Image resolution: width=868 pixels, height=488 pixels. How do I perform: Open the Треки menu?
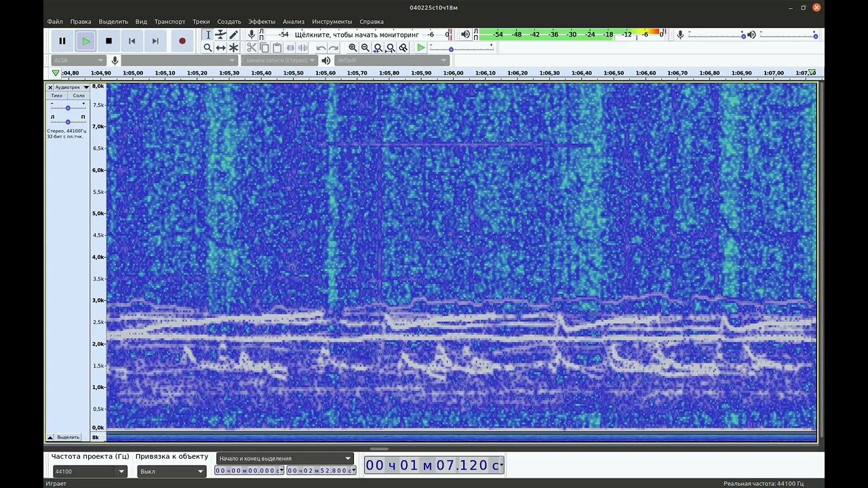coord(201,22)
